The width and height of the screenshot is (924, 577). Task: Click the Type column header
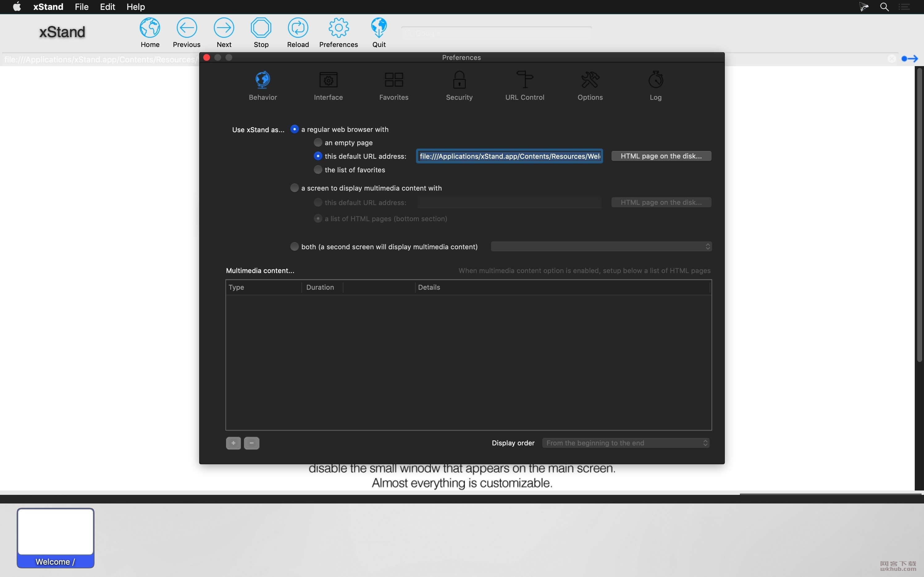[264, 287]
